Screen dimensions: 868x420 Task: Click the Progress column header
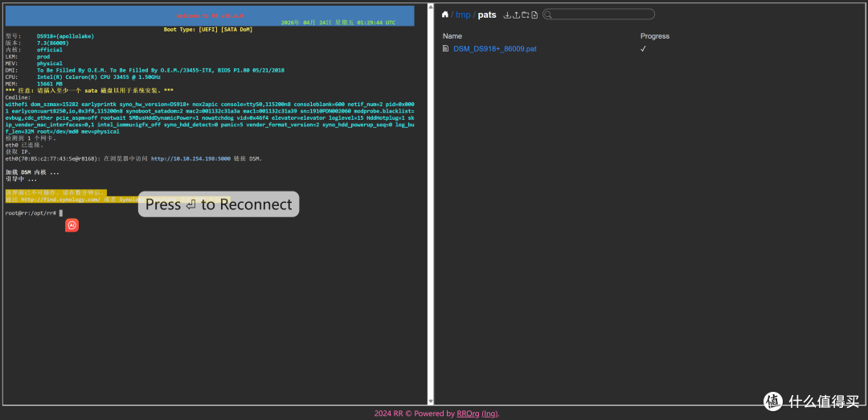tap(655, 36)
